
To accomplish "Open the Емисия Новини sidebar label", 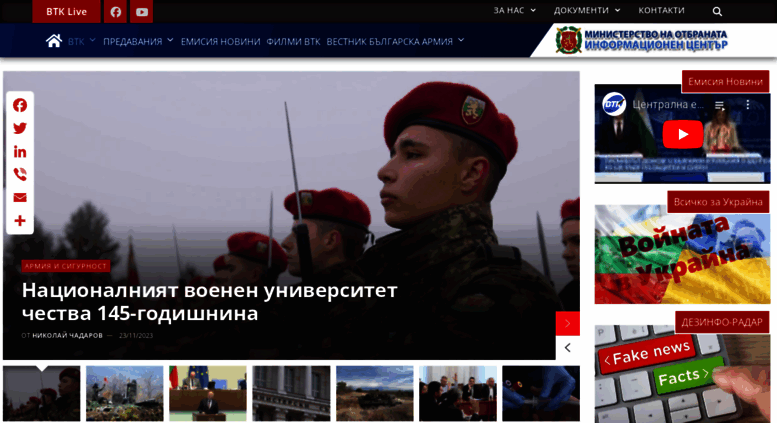I will tap(725, 82).
